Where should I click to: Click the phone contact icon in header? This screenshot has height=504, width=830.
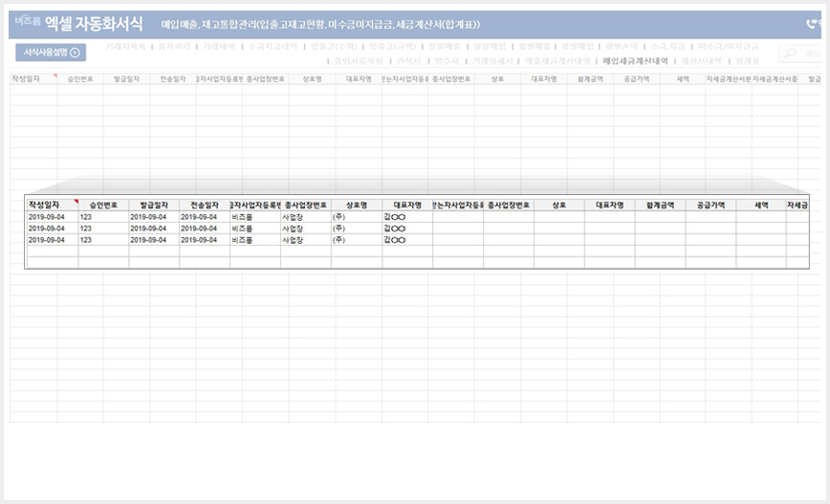(x=812, y=24)
